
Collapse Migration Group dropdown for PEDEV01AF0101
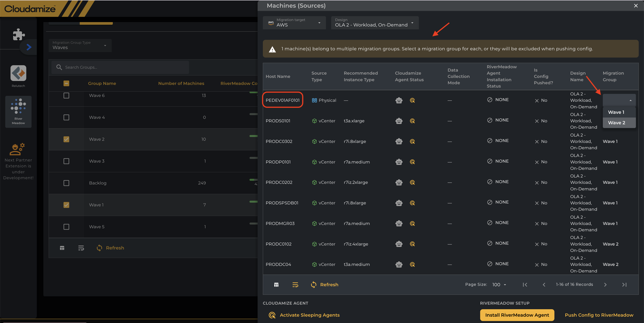619,100
